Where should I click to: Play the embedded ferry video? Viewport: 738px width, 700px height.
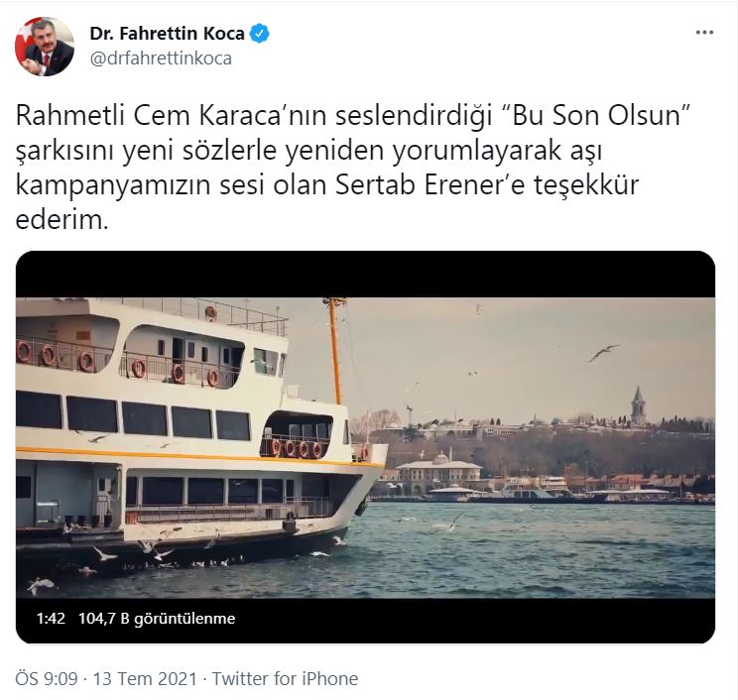pyautogui.click(x=365, y=447)
